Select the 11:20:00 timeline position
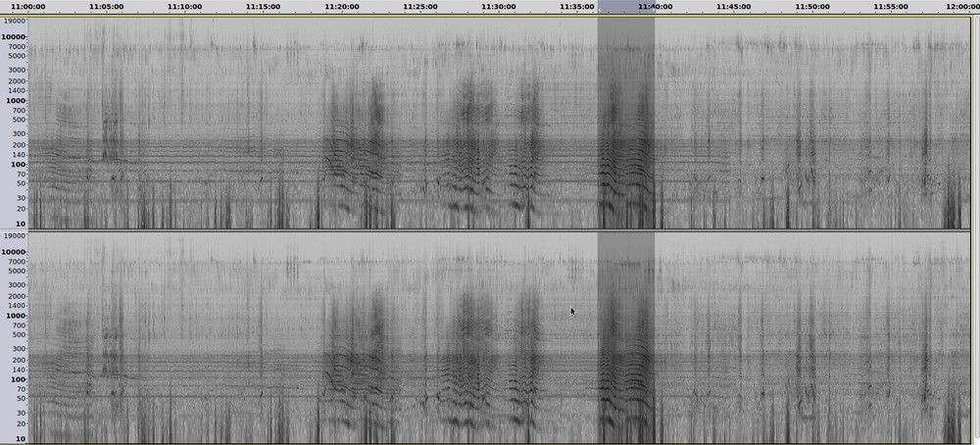Screen dimensions: 980x445 pos(341,7)
